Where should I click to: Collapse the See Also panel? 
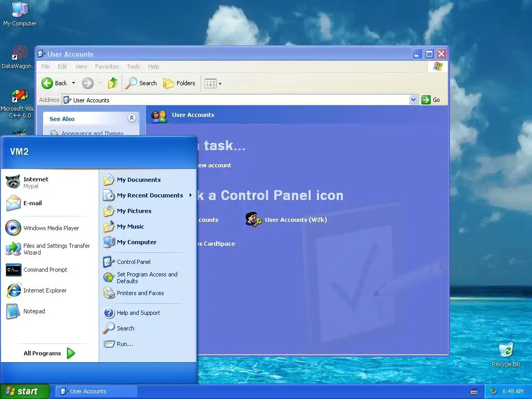(x=131, y=118)
